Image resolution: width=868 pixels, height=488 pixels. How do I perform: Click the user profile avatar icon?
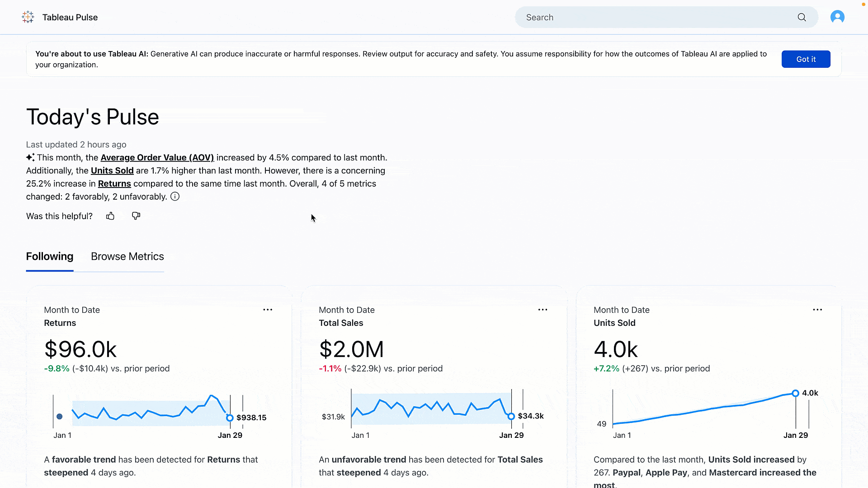[837, 17]
